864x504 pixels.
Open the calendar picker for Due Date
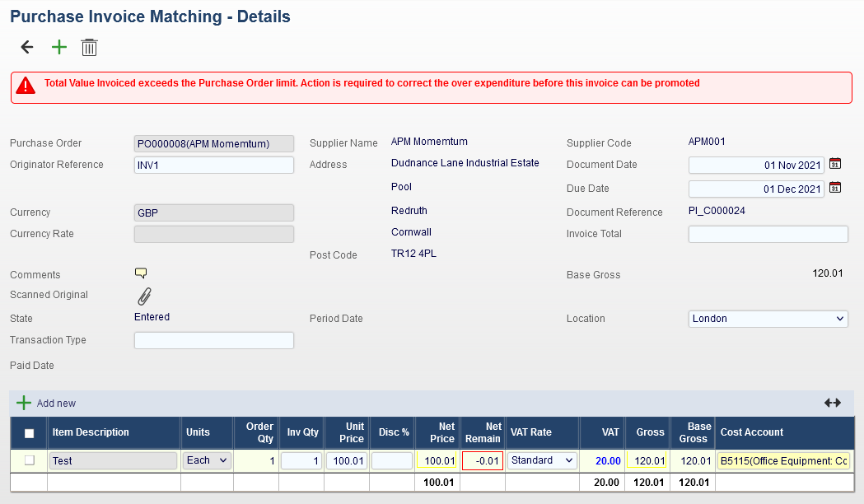coord(834,188)
